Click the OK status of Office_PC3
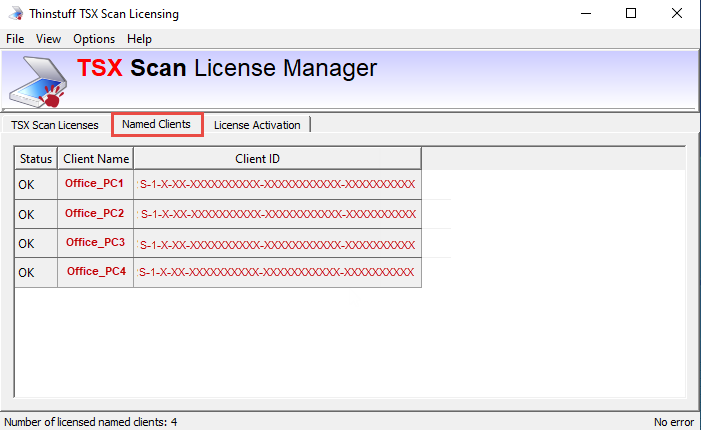 26,244
